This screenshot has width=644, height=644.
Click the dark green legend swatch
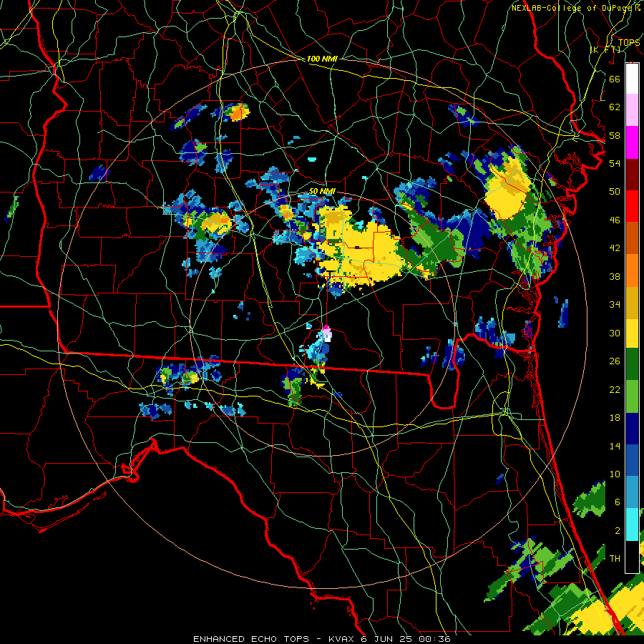[632, 364]
